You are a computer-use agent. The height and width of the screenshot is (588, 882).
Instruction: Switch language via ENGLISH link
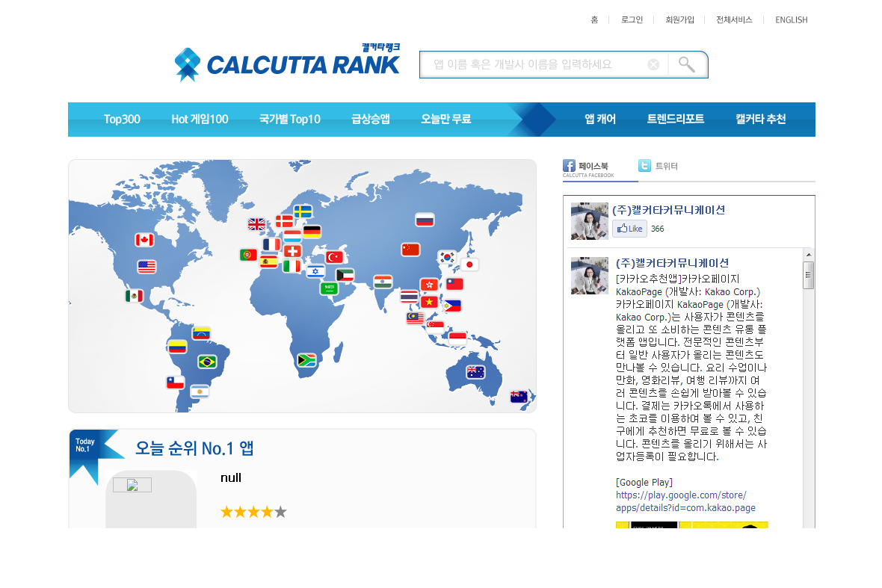coord(792,19)
